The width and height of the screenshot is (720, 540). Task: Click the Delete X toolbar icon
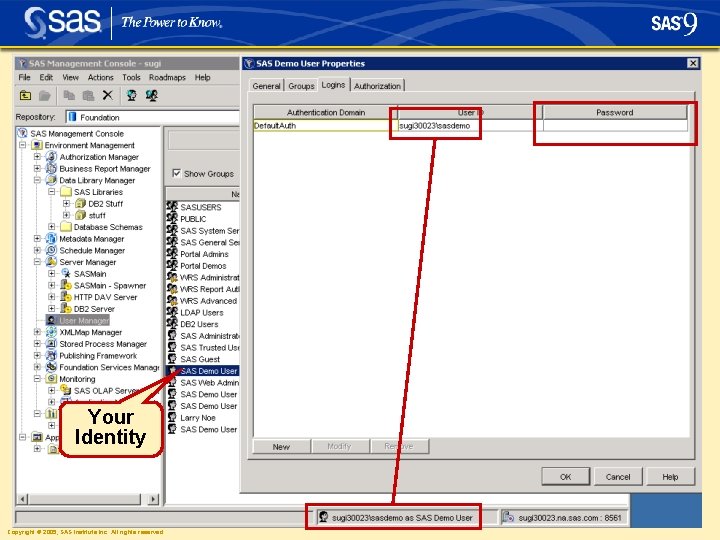coord(107,96)
